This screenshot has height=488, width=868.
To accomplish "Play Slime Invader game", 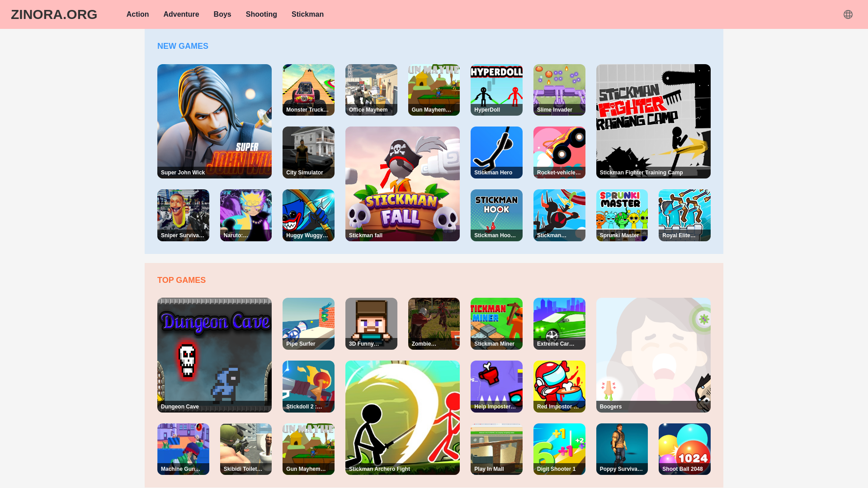I will (x=559, y=89).
